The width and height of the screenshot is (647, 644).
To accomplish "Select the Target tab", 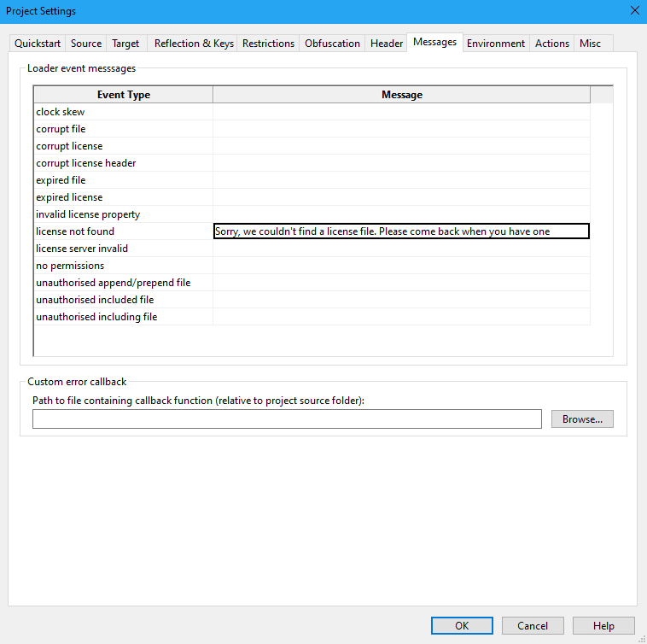I will click(125, 44).
